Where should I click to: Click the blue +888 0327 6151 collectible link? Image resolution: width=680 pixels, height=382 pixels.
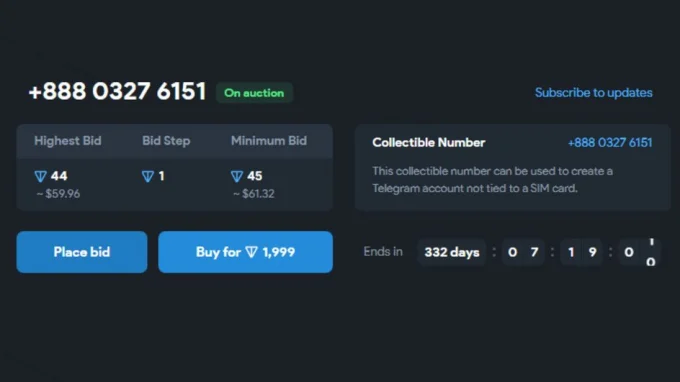pos(610,143)
